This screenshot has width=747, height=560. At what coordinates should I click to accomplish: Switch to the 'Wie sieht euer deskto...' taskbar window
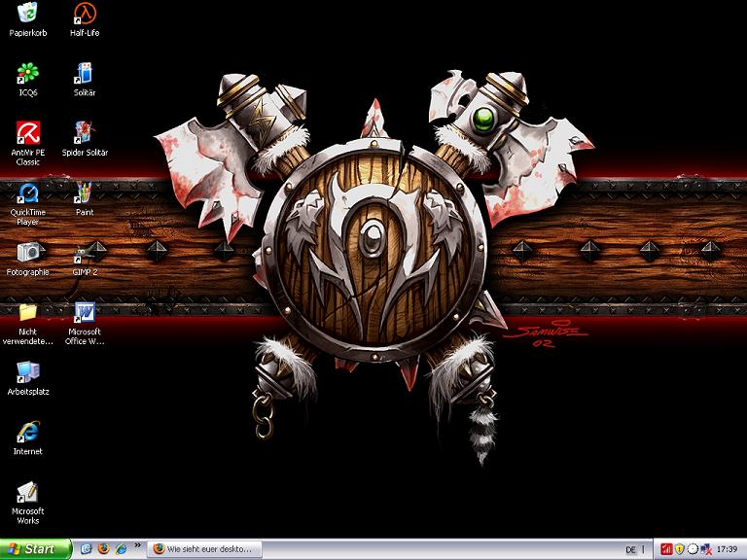(x=204, y=549)
